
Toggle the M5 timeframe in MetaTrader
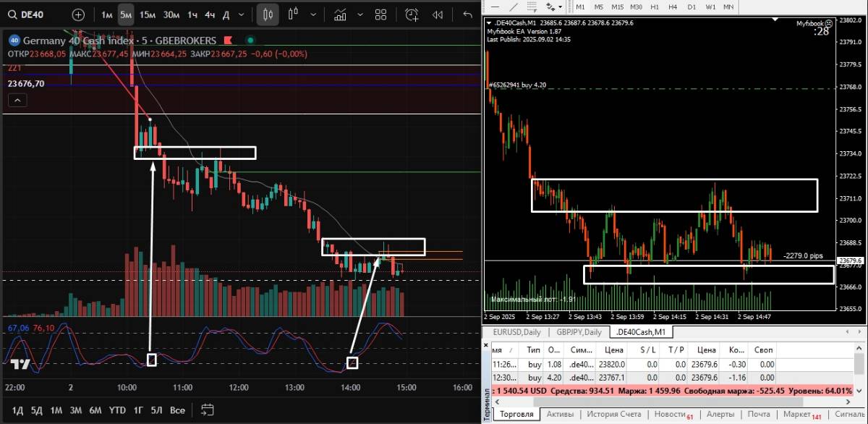(x=598, y=7)
